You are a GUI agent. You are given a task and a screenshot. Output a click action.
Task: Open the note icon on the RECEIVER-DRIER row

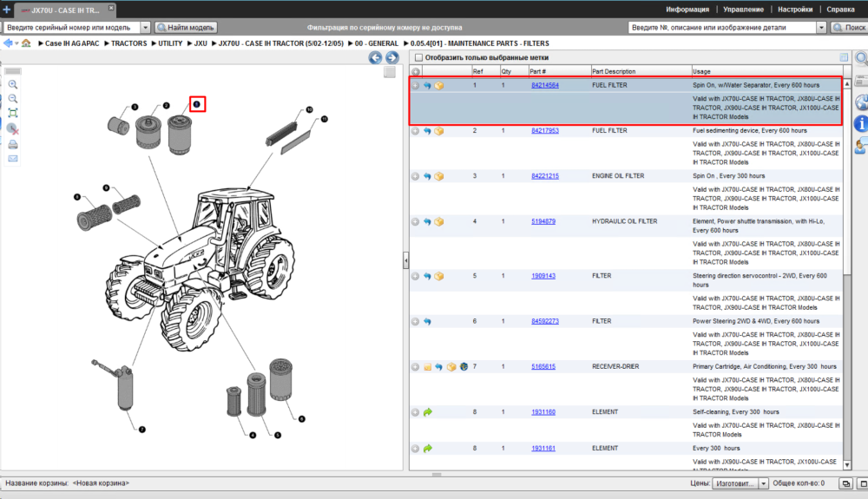tap(427, 367)
